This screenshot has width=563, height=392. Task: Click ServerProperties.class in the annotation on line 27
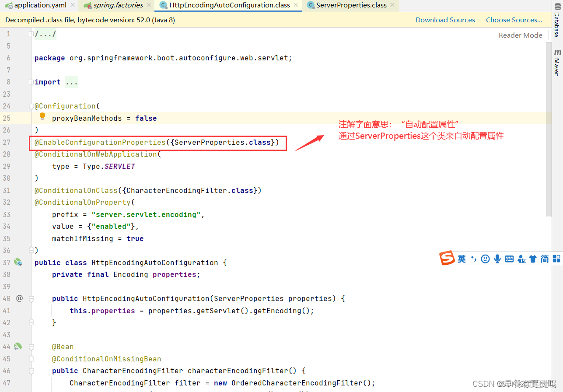pos(222,142)
